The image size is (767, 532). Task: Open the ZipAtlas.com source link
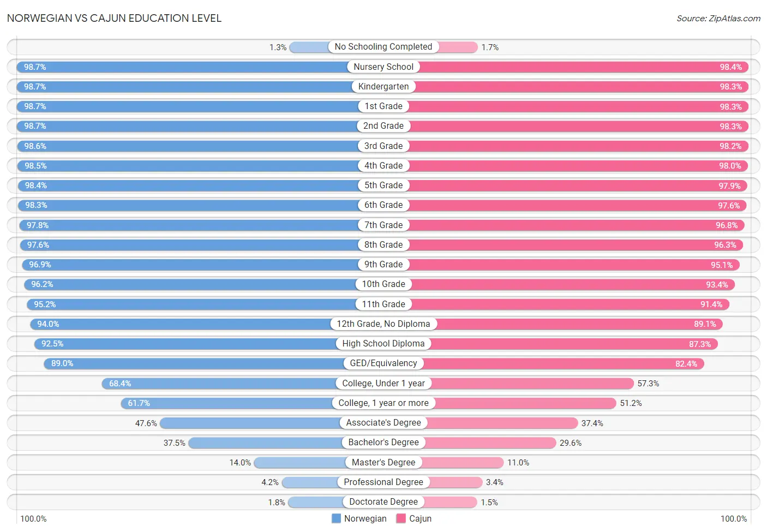click(x=718, y=18)
